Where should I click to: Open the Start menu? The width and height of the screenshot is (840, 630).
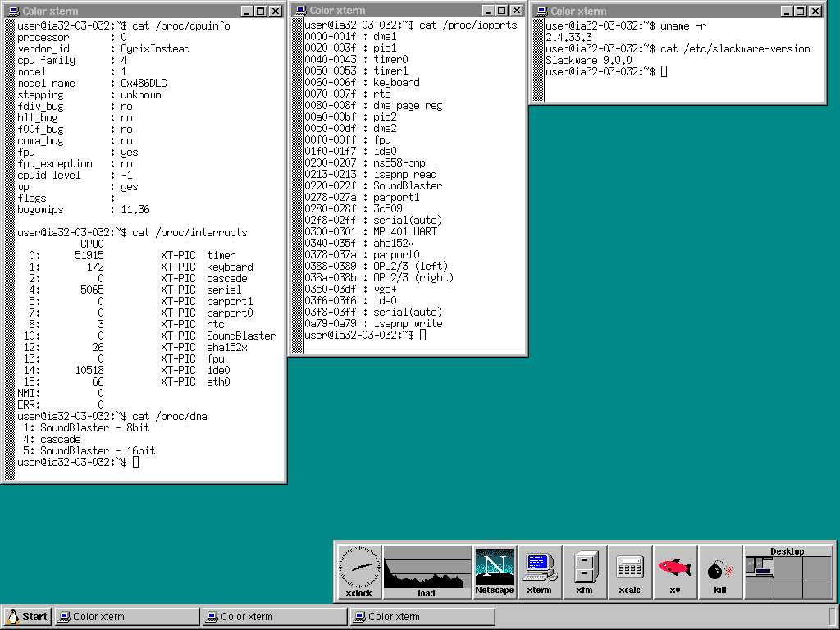coord(26,617)
